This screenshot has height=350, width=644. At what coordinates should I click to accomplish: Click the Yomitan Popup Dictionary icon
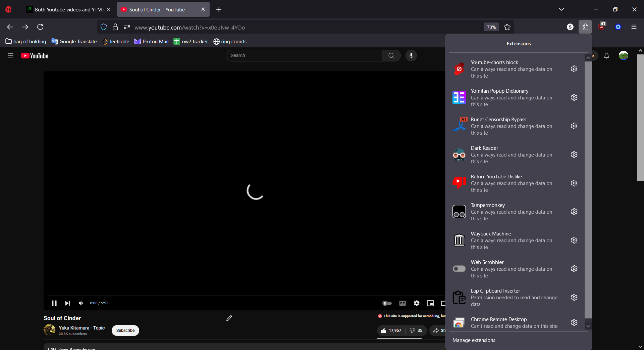point(459,97)
